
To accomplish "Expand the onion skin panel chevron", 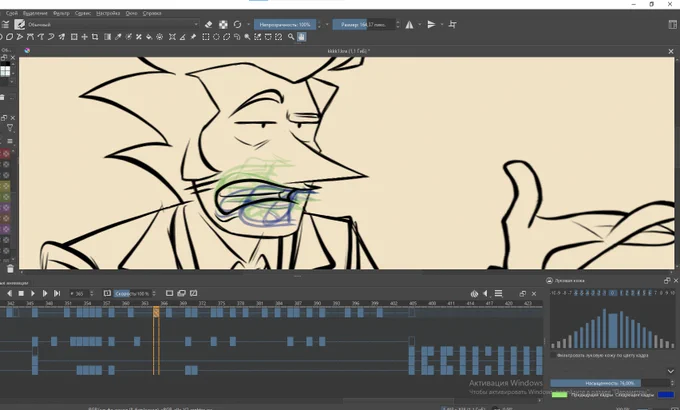I will coord(670,371).
